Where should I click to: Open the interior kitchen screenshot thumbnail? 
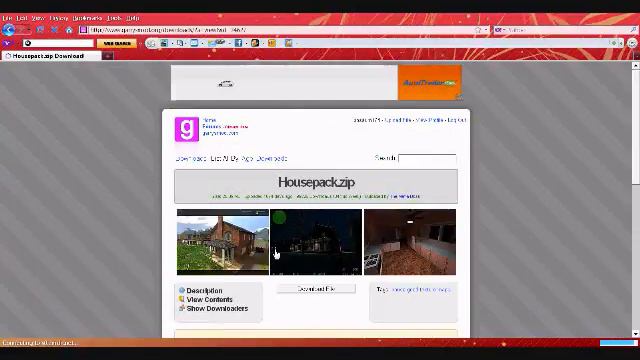[x=410, y=242]
